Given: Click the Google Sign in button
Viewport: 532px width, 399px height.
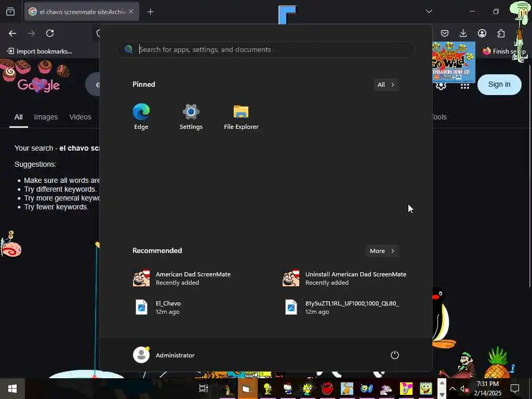Looking at the screenshot, I should coord(499,85).
